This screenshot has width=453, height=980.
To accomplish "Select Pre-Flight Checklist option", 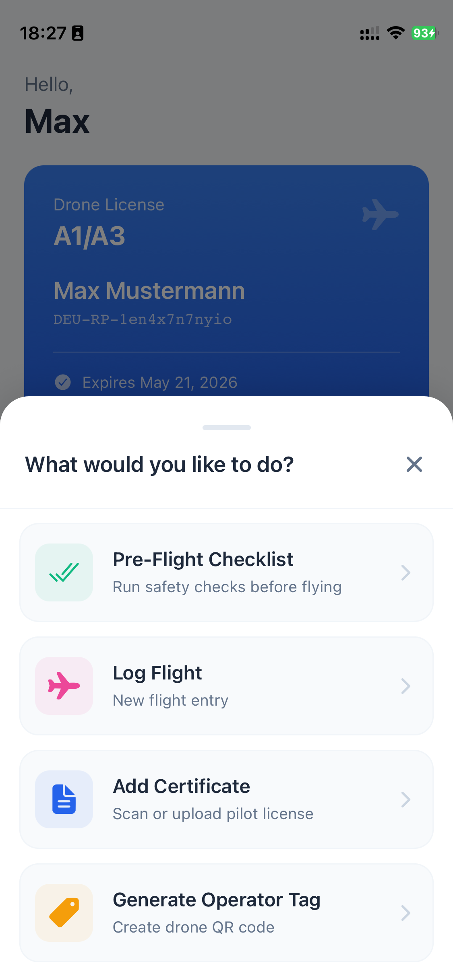I will (203, 560).
